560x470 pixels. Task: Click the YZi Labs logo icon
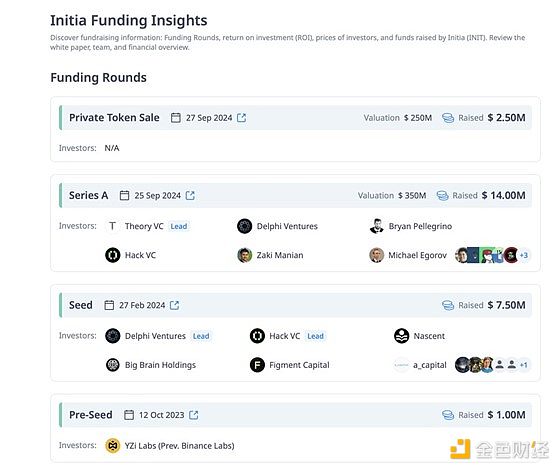click(112, 445)
